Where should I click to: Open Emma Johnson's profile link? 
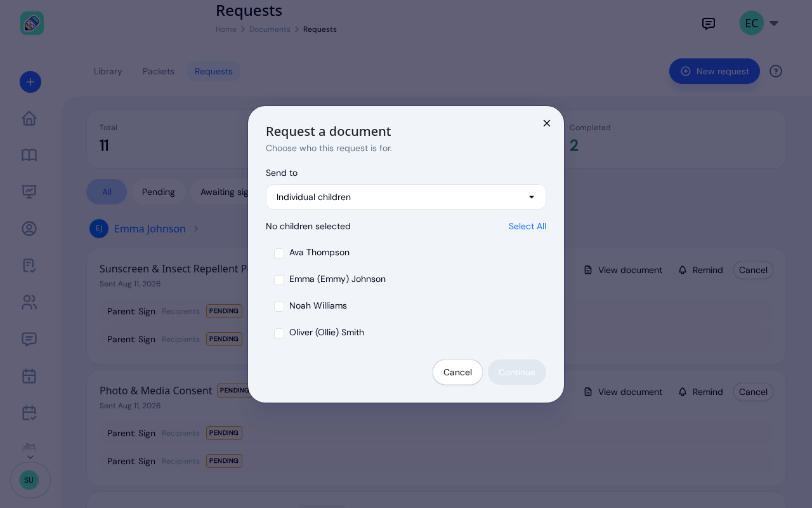pos(150,229)
